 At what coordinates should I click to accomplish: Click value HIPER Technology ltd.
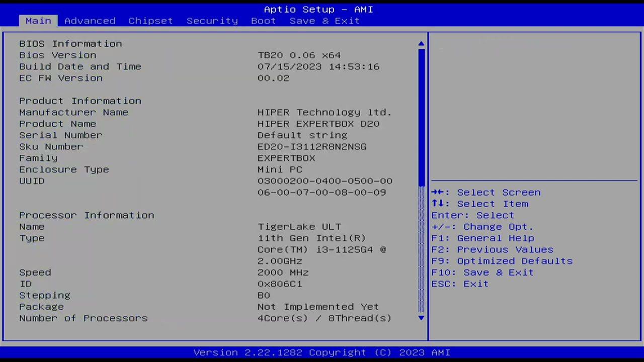(325, 112)
